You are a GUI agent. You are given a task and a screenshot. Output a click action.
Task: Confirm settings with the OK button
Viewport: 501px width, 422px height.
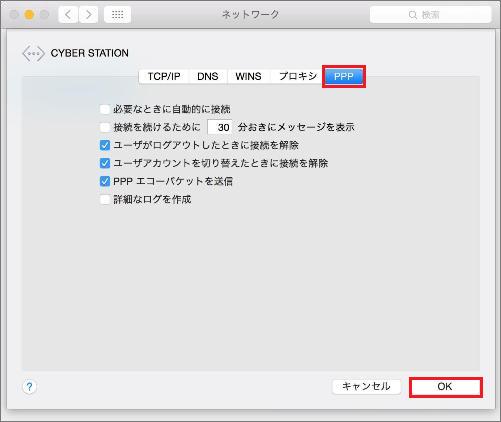pos(445,387)
